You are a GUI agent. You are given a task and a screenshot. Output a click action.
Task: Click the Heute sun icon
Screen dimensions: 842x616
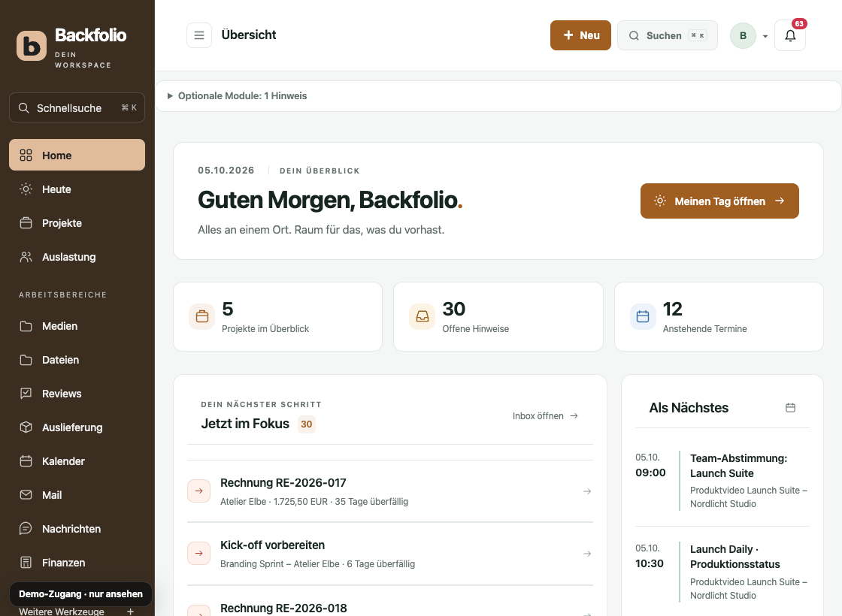pos(26,189)
